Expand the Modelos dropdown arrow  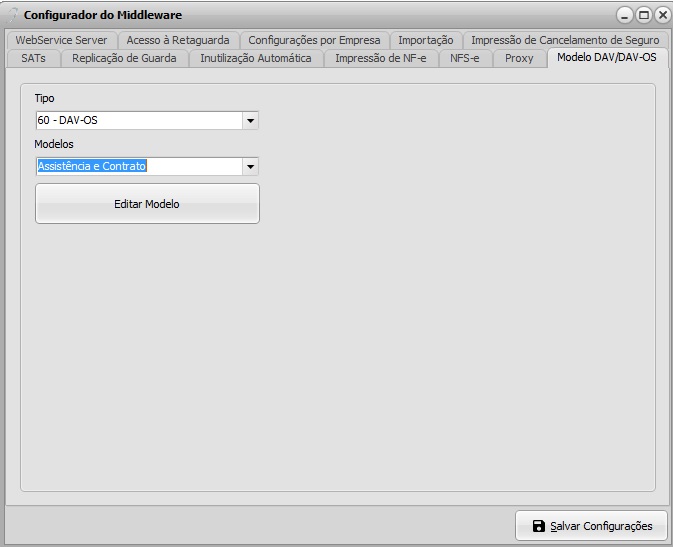click(x=250, y=167)
